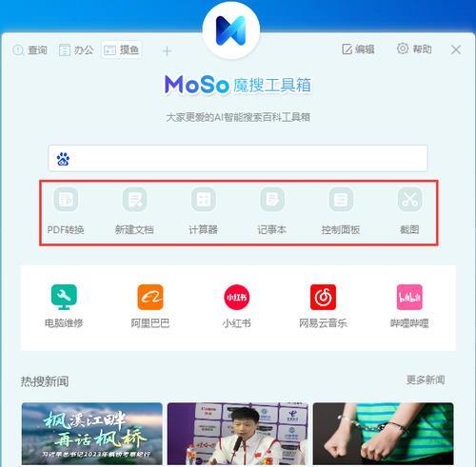Switch to the 办公 tab
Viewport: 476px width, 467px height.
pyautogui.click(x=76, y=50)
